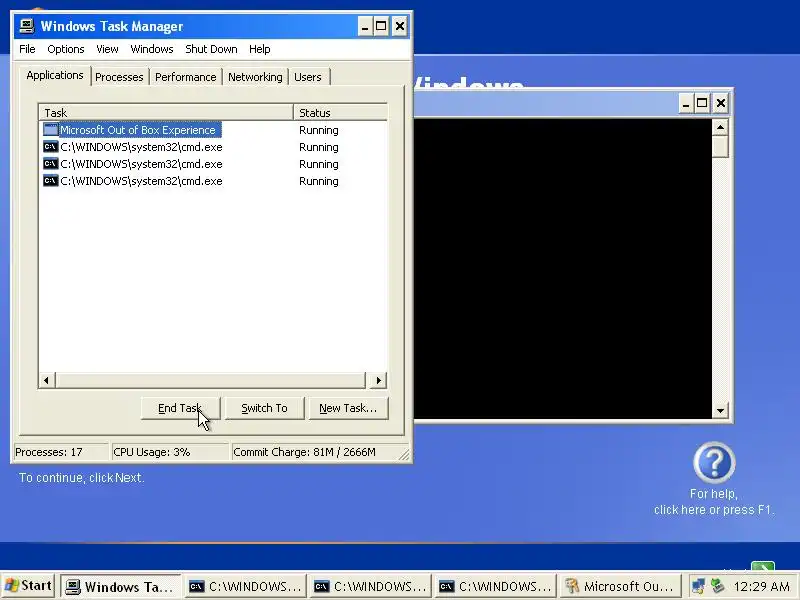Close the Task Manager window
The height and width of the screenshot is (600, 800).
point(400,26)
